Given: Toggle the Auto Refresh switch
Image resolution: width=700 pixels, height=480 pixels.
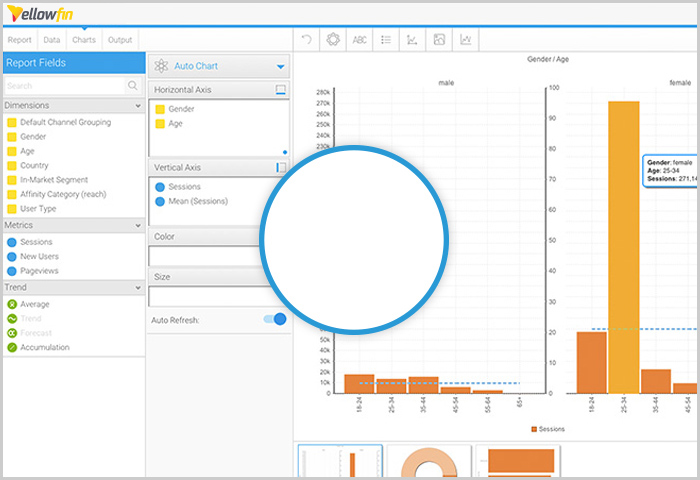Looking at the screenshot, I should (x=274, y=319).
